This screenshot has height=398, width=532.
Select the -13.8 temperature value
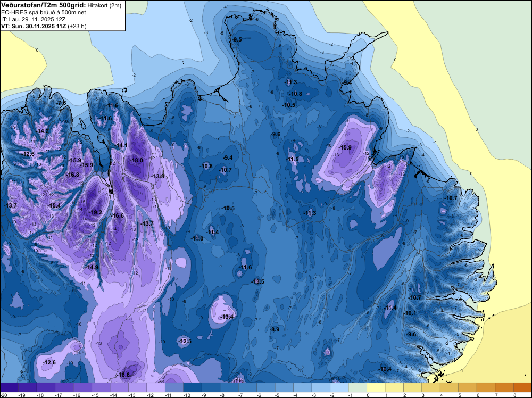click(158, 176)
